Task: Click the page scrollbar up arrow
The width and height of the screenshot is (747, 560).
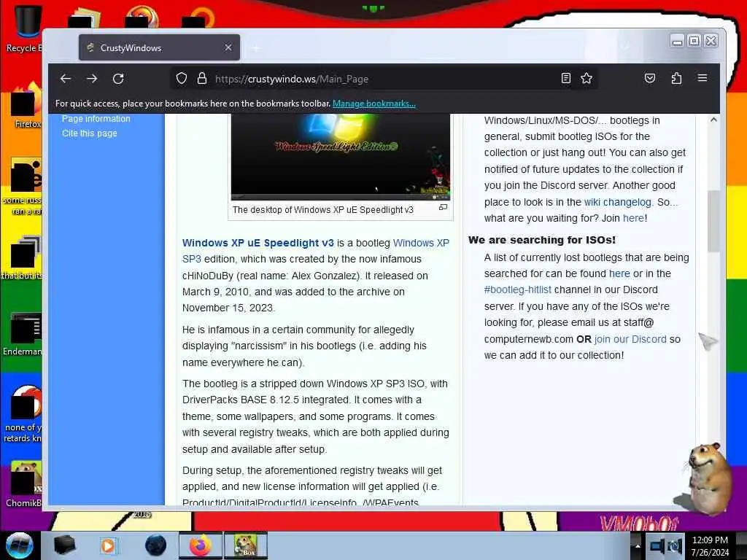Action: point(713,120)
